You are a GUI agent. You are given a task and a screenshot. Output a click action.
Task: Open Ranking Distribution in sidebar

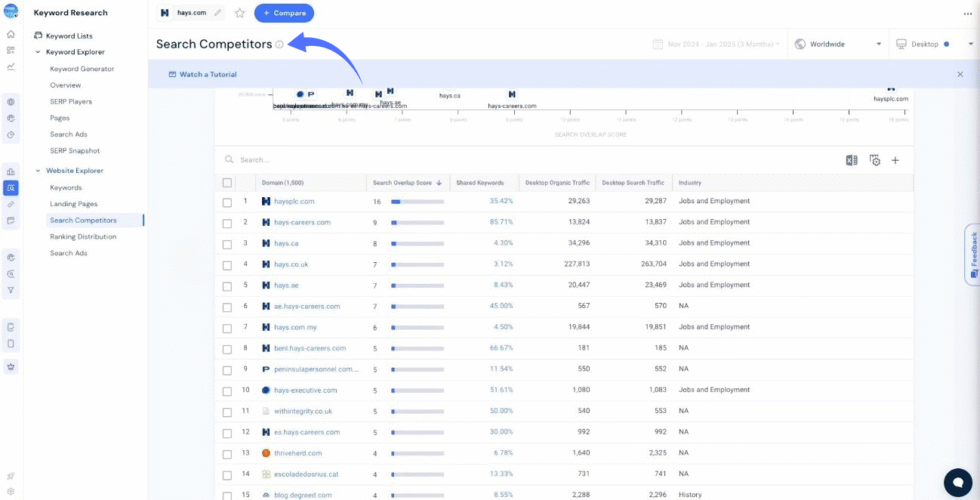83,237
